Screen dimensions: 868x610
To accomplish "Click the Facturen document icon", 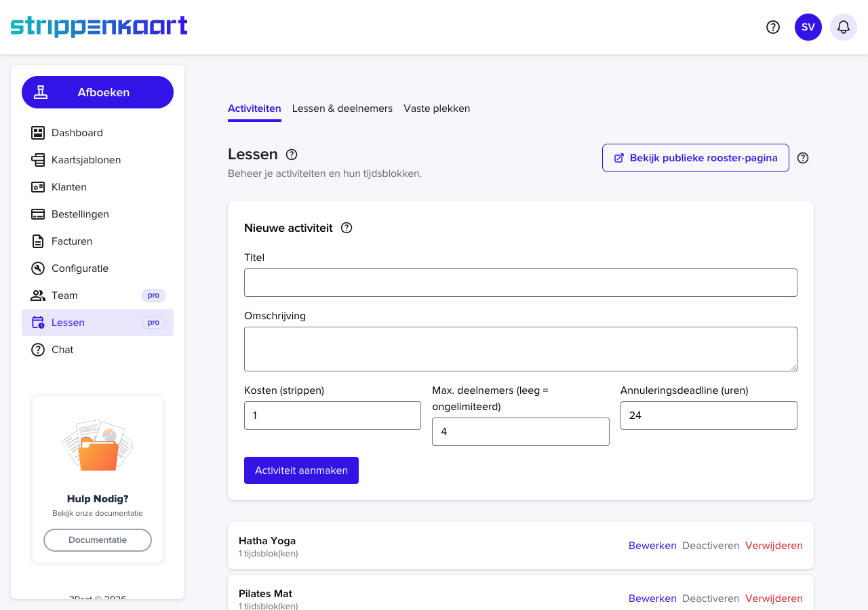I will click(x=38, y=241).
